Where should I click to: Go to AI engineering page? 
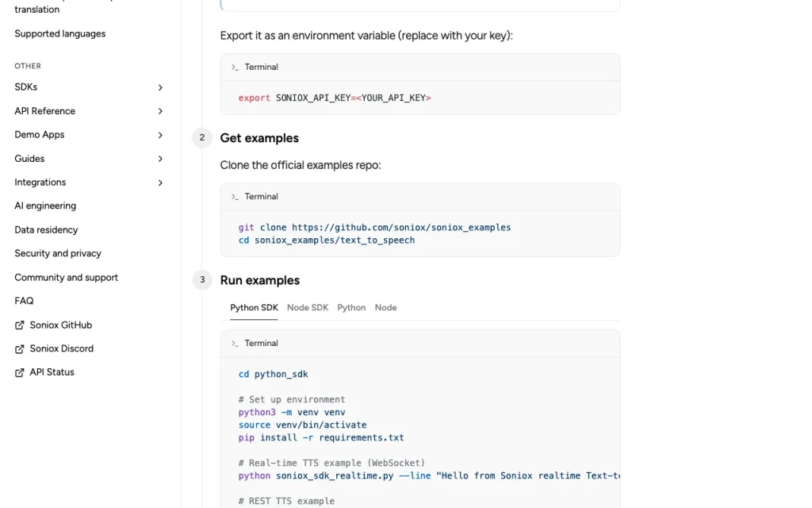(x=45, y=206)
